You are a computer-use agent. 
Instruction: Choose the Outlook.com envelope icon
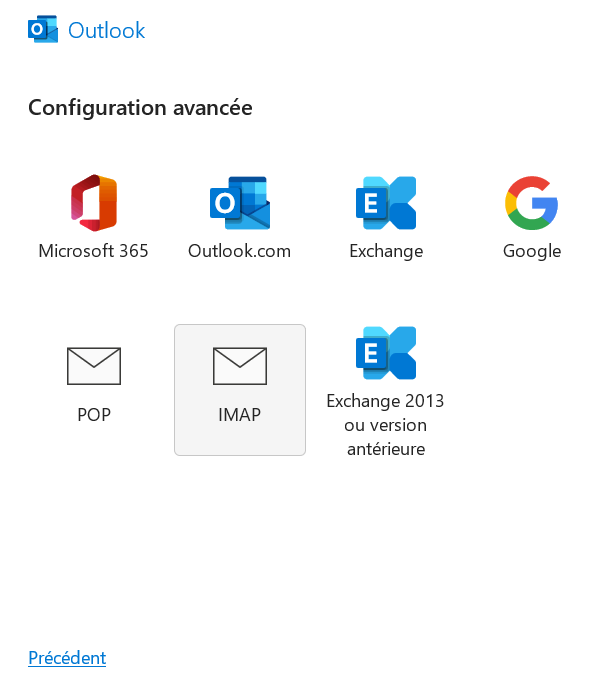(240, 203)
